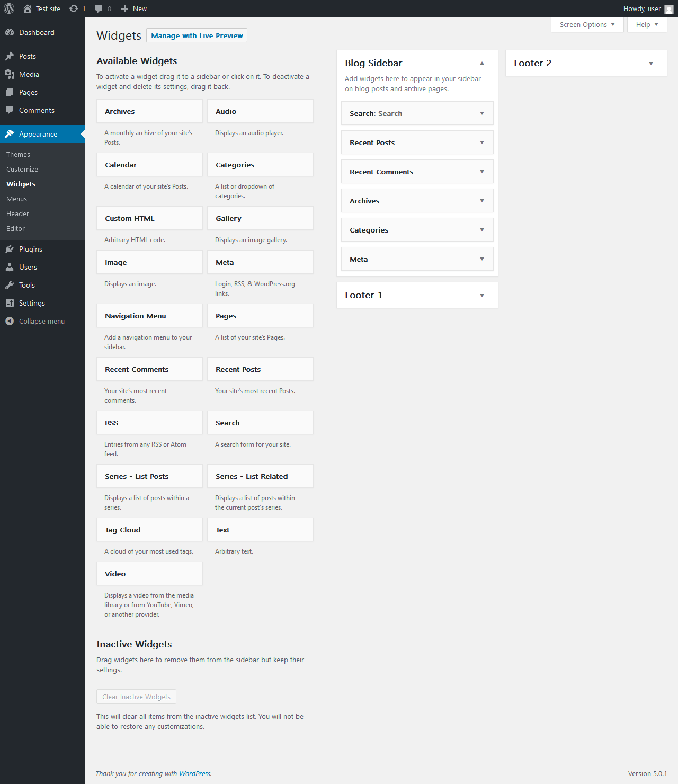The image size is (678, 784).
Task: Click the Inactive Widgets heading
Action: click(x=134, y=644)
